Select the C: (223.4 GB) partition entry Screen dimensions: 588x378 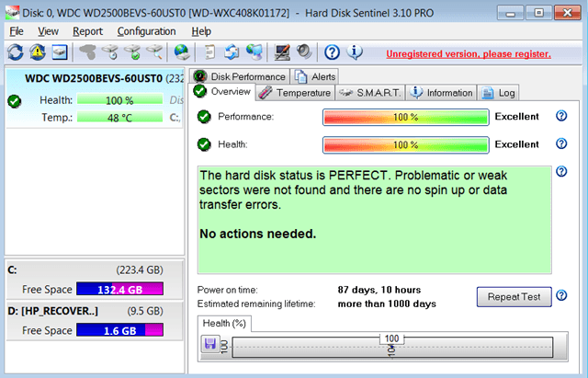click(95, 280)
